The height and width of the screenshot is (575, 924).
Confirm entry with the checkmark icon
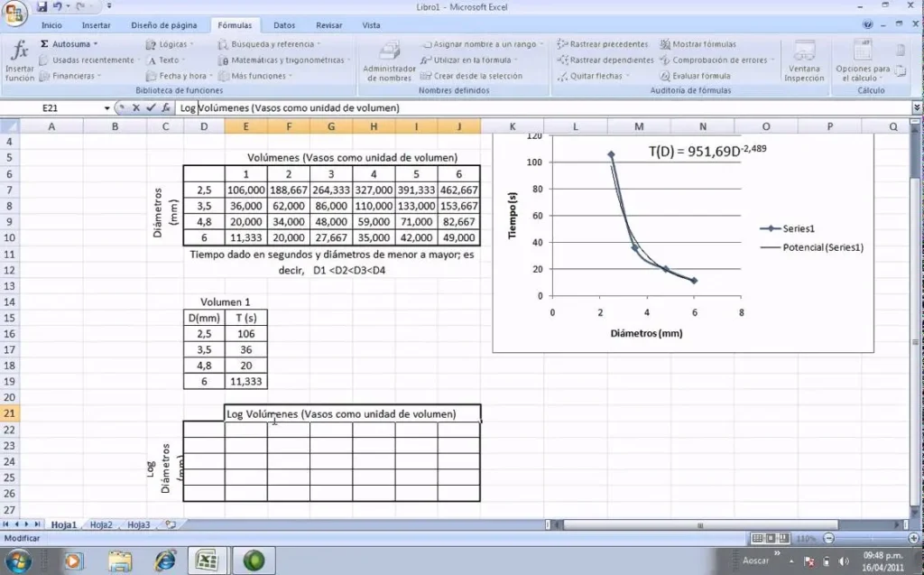[151, 107]
